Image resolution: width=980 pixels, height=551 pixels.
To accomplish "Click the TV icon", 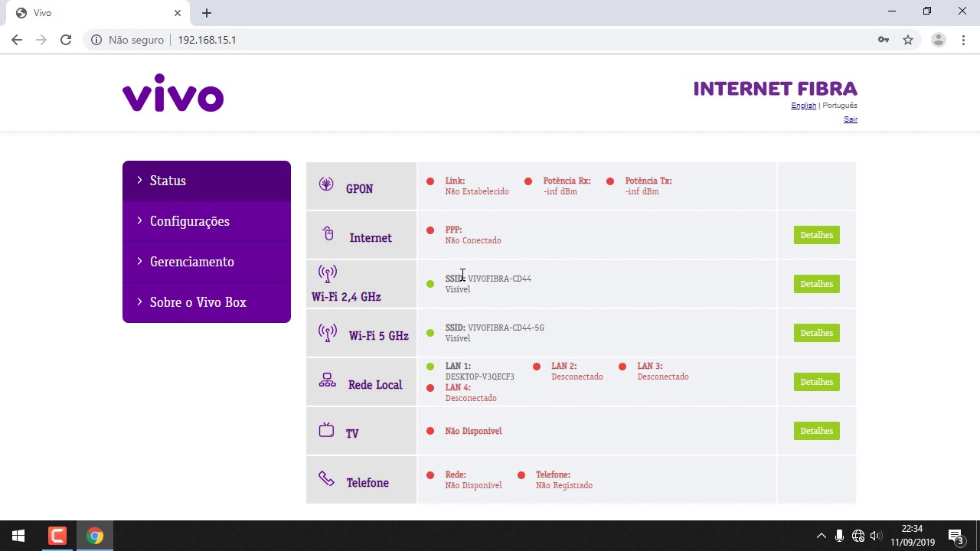I will coord(326,430).
